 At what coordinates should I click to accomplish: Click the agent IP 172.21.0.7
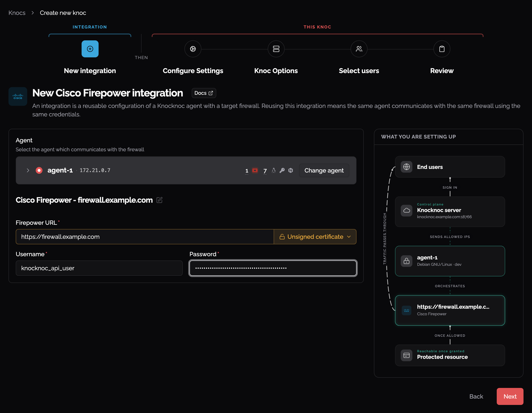tap(95, 170)
